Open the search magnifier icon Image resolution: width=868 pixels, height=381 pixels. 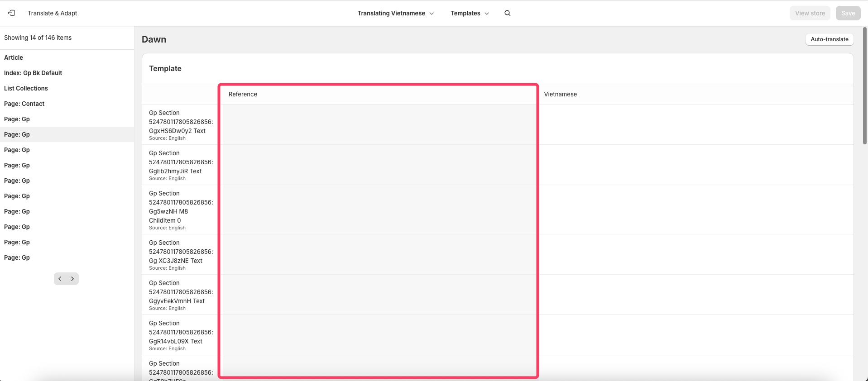pyautogui.click(x=507, y=13)
